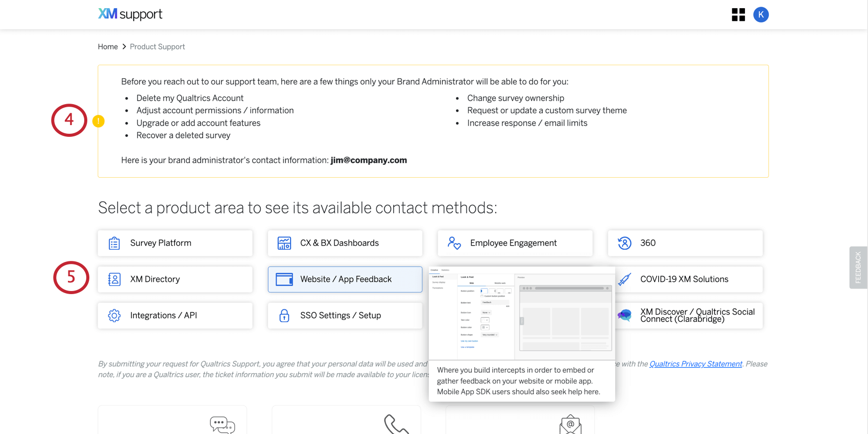Viewport: 868px width, 434px height.
Task: Open the apps grid menu icon
Action: pos(738,15)
